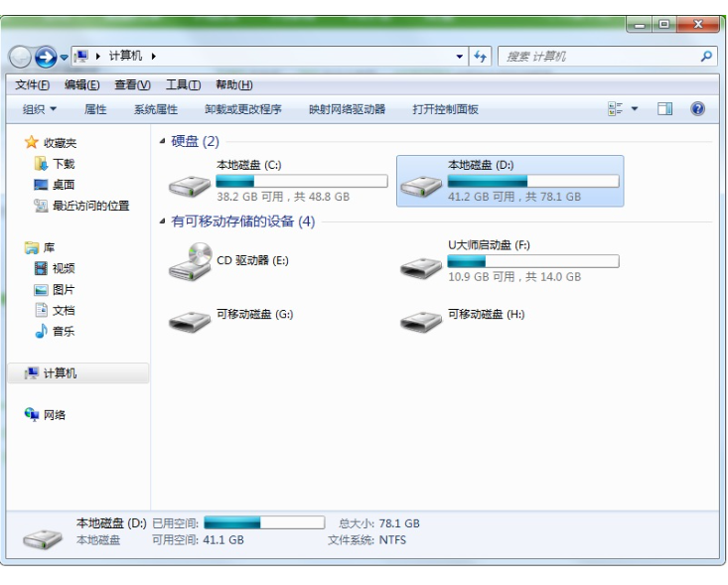Screen dimensions: 728x585
Task: Open the 文件(F) menu
Action: [34, 84]
